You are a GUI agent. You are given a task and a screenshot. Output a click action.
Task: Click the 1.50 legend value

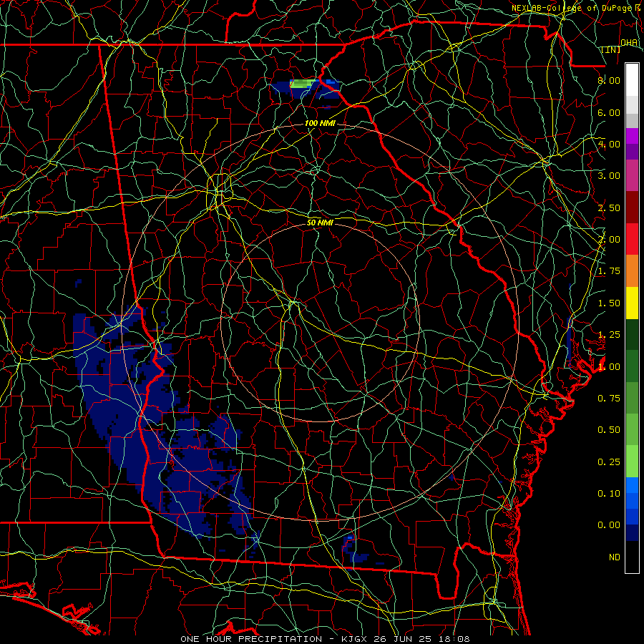(609, 303)
